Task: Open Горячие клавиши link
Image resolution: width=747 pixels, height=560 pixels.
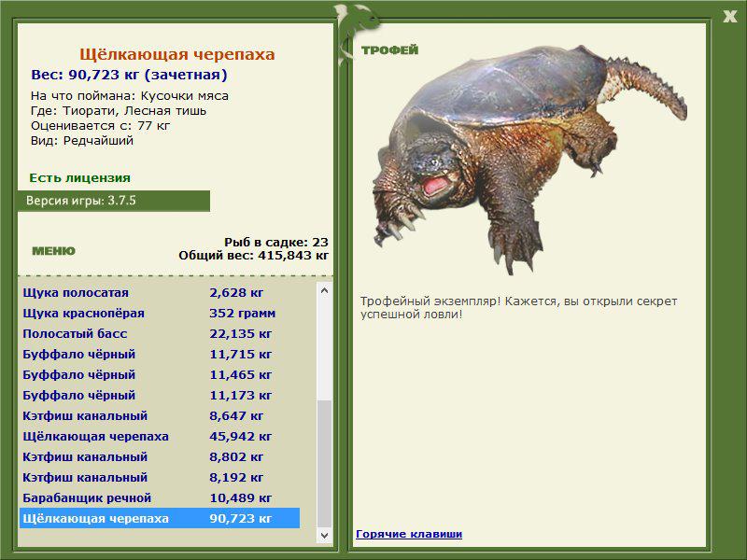Action: pyautogui.click(x=409, y=534)
